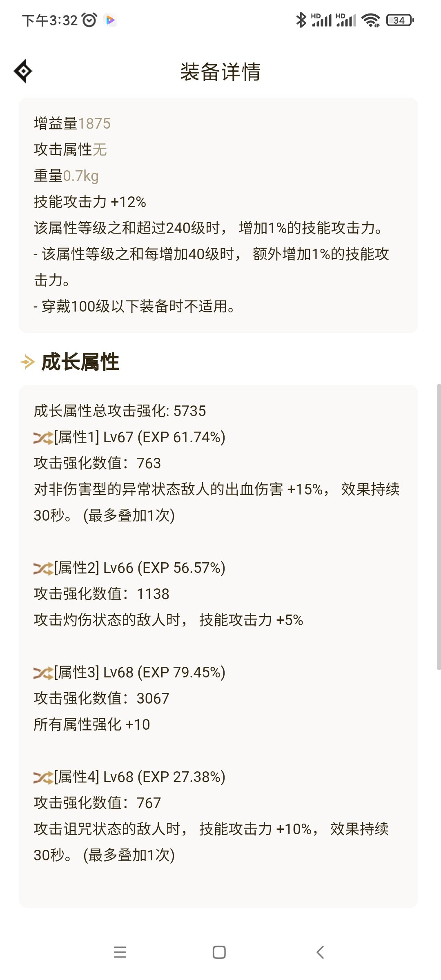Tap the golden arrow beside 成长属性
The width and height of the screenshot is (441, 980).
pyautogui.click(x=27, y=362)
